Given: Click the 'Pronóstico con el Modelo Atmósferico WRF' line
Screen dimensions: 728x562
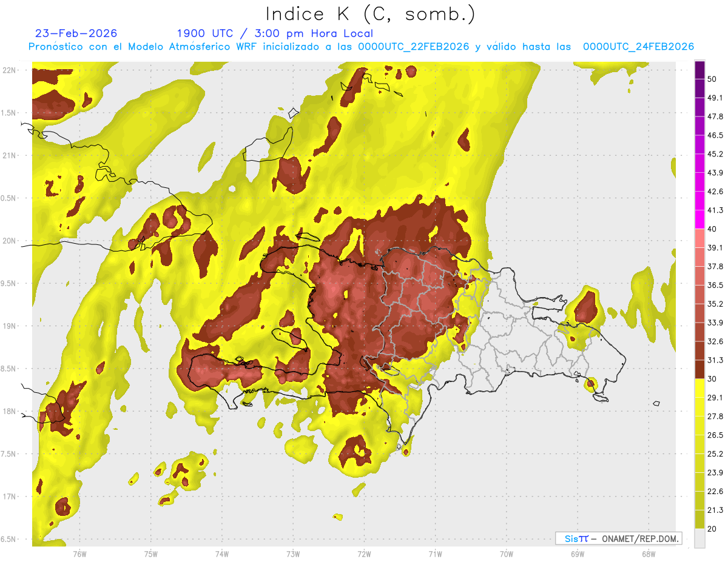Looking at the screenshot, I should [x=361, y=47].
